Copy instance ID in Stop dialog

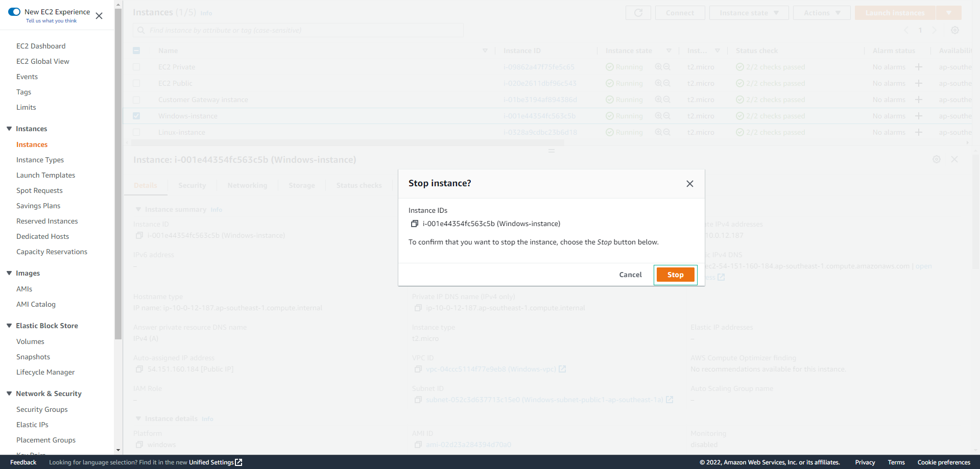click(x=415, y=224)
